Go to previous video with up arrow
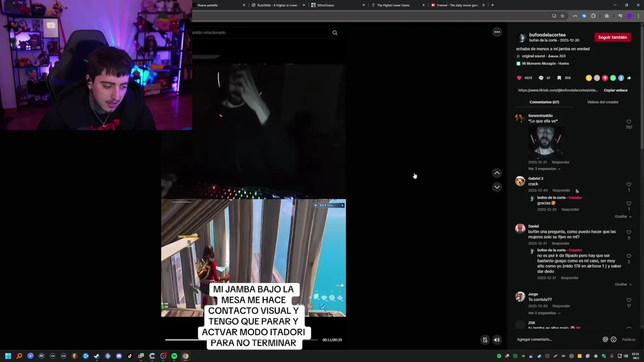644x362 pixels. (x=497, y=173)
